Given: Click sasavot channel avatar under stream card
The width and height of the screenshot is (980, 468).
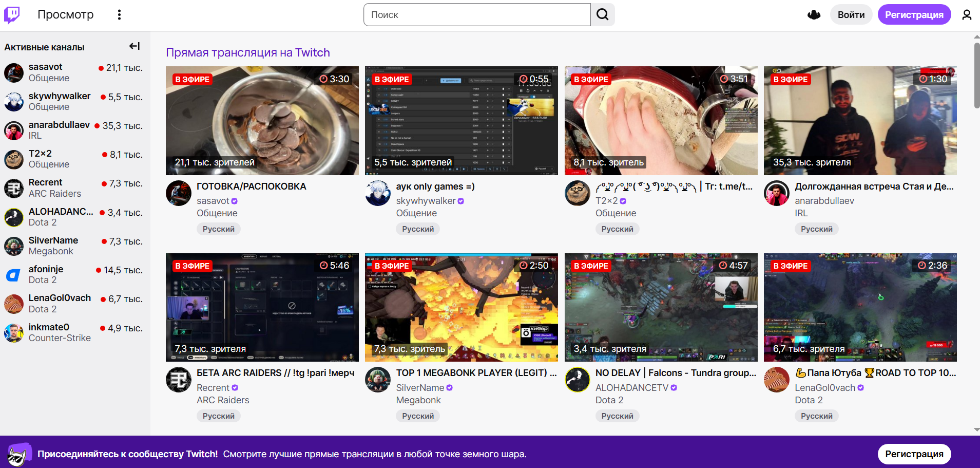Looking at the screenshot, I should [x=179, y=193].
